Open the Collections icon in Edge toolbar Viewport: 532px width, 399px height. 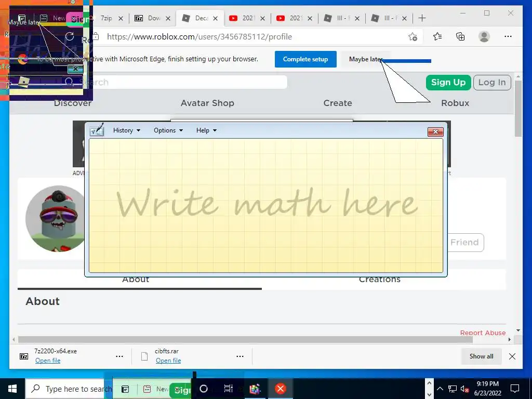point(460,37)
